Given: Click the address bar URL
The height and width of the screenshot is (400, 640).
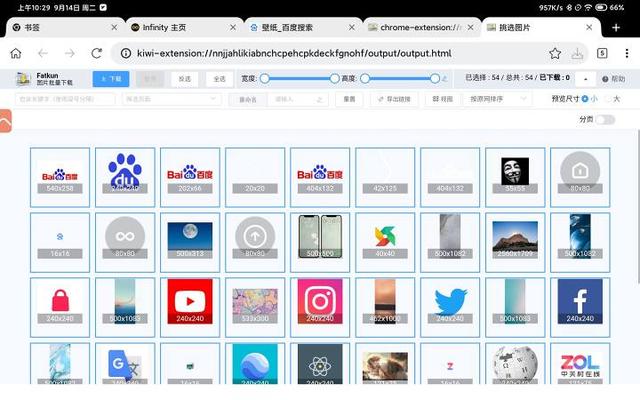Looking at the screenshot, I should pos(294,53).
